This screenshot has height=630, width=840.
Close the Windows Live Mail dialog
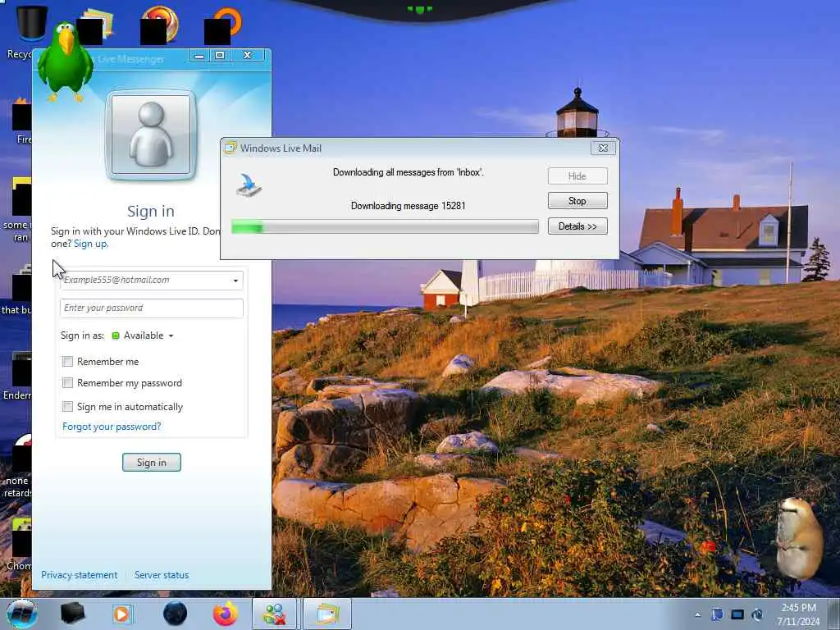click(603, 148)
